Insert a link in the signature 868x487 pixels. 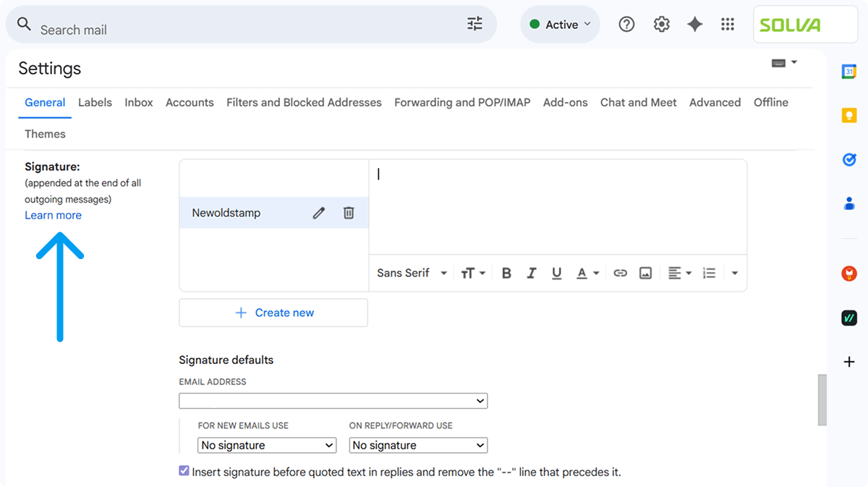[x=620, y=273]
